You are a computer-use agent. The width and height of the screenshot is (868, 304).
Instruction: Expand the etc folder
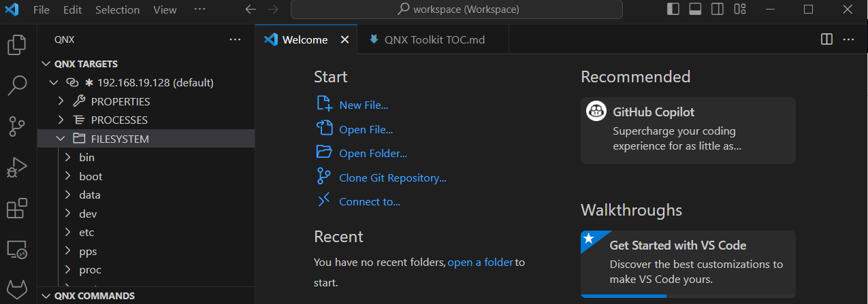[x=67, y=232]
